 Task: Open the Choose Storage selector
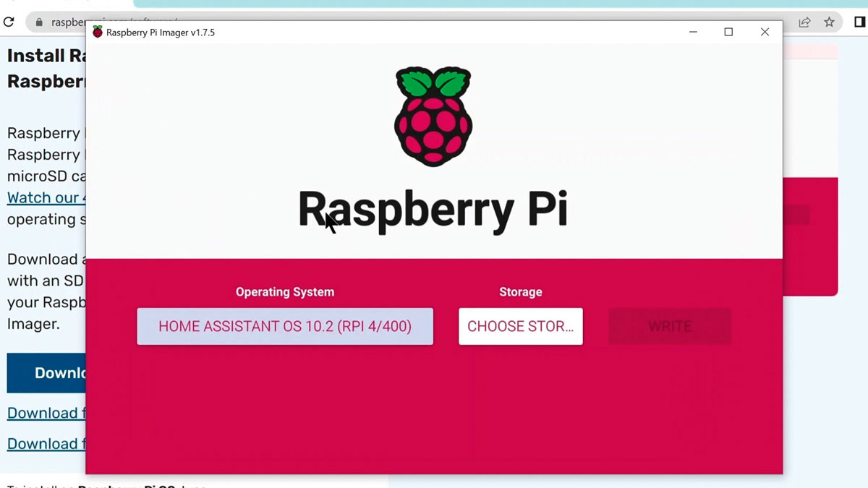[x=520, y=327]
